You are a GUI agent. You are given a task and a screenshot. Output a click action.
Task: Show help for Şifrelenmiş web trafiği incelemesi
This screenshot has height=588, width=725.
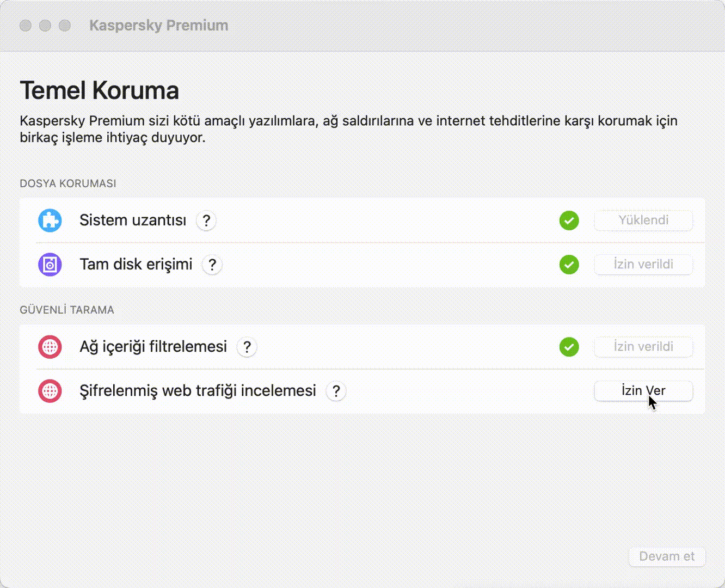click(x=336, y=391)
